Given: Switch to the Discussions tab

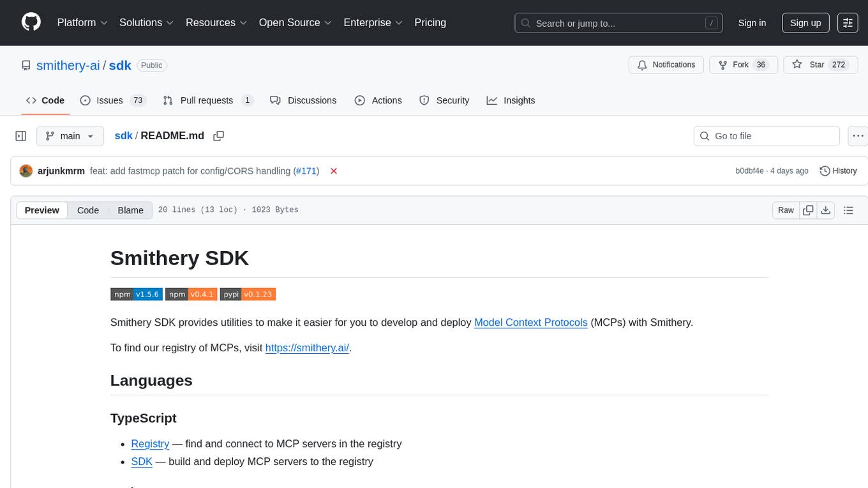Looking at the screenshot, I should 303,100.
